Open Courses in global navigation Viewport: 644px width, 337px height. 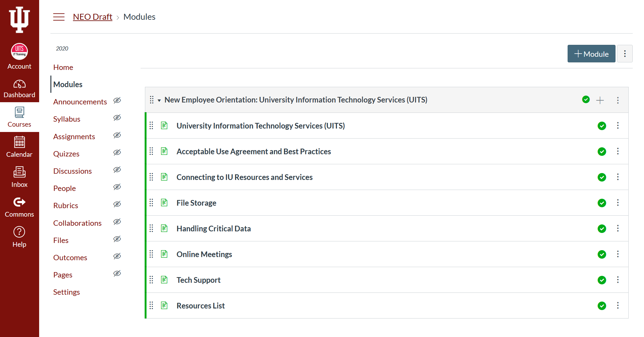click(x=19, y=117)
